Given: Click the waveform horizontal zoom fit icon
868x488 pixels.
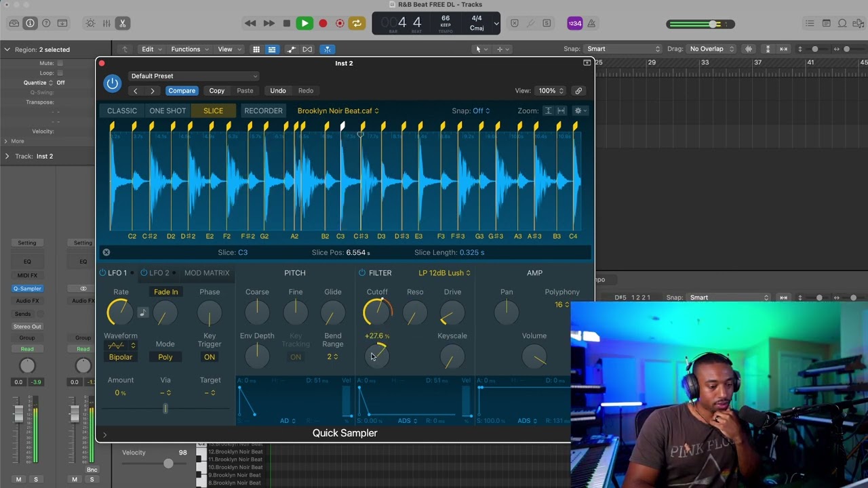Looking at the screenshot, I should click(561, 110).
